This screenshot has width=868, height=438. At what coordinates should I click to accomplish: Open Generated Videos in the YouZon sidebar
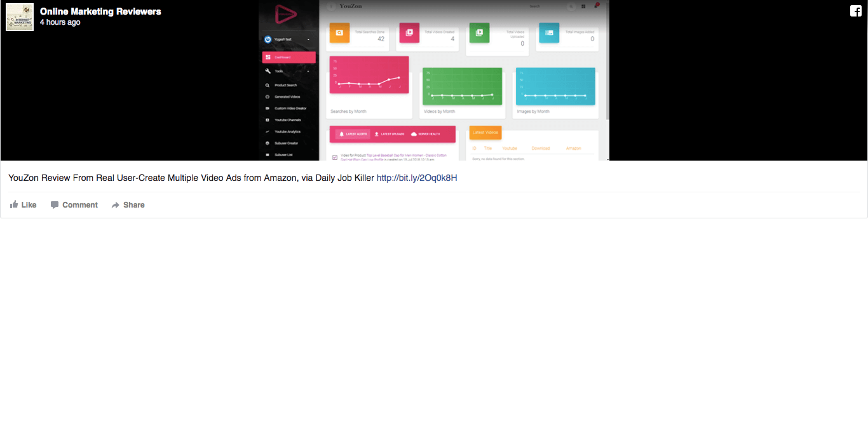287,97
